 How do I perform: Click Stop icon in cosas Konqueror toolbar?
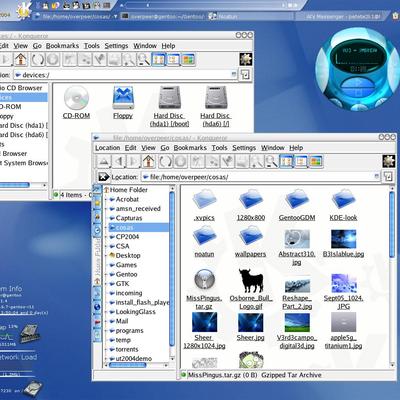pyautogui.click(x=180, y=162)
